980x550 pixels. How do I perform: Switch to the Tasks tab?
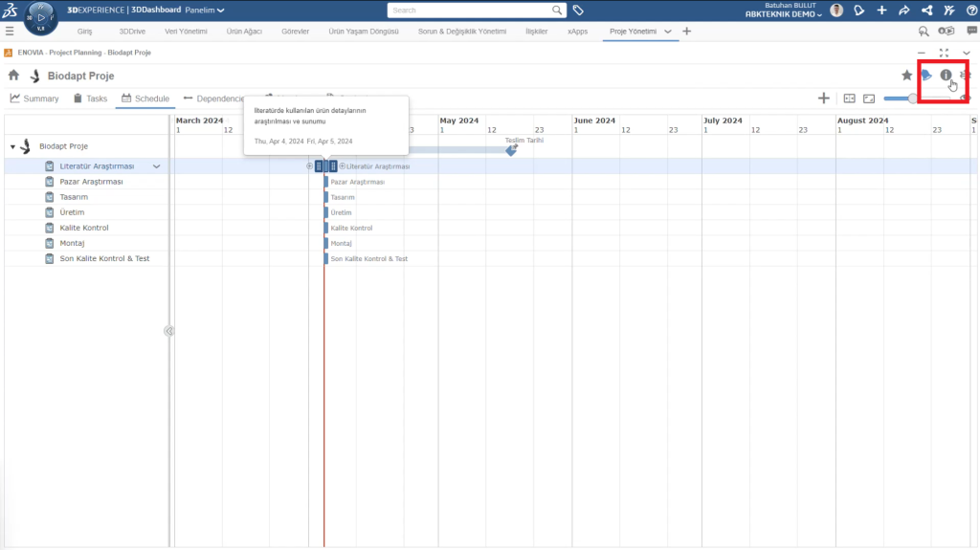[90, 99]
